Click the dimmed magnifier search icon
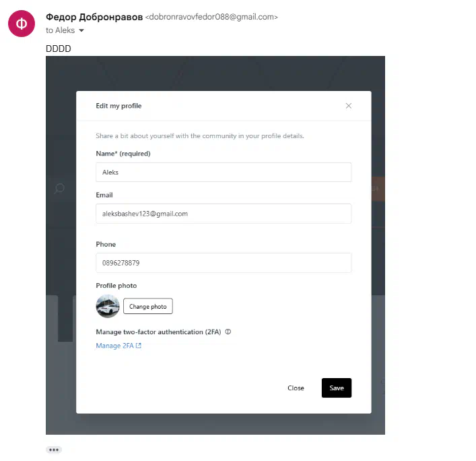 click(x=59, y=189)
